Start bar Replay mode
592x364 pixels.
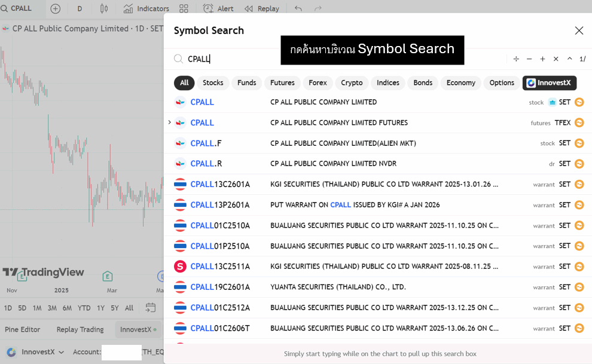[x=262, y=8]
